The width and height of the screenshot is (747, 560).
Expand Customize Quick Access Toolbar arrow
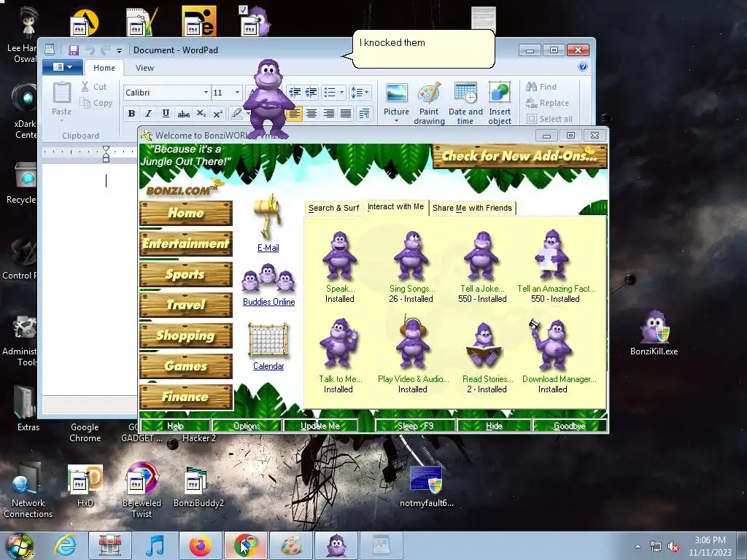(119, 50)
